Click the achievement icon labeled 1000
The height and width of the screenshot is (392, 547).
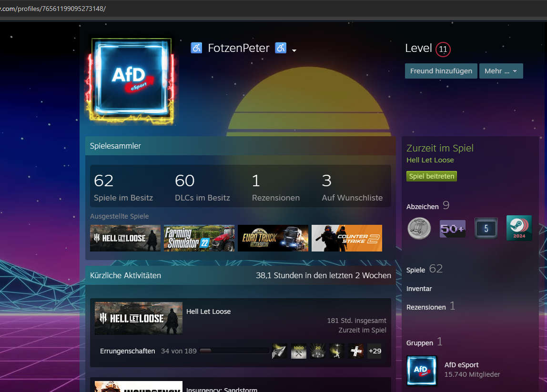coord(299,351)
